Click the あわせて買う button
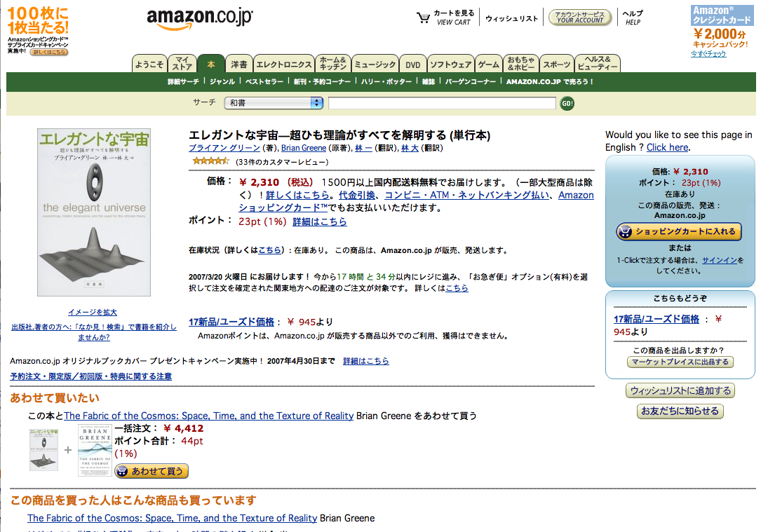 click(151, 471)
